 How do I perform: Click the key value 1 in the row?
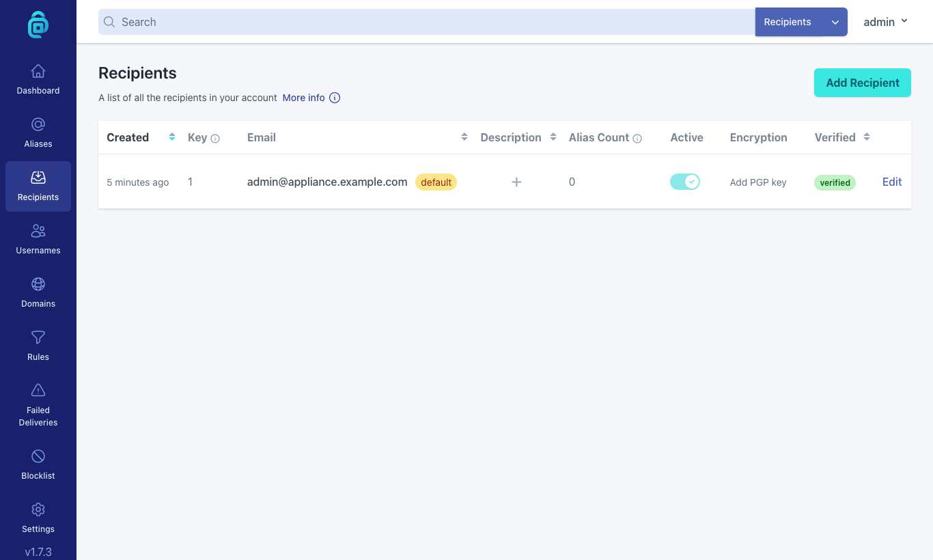(191, 182)
